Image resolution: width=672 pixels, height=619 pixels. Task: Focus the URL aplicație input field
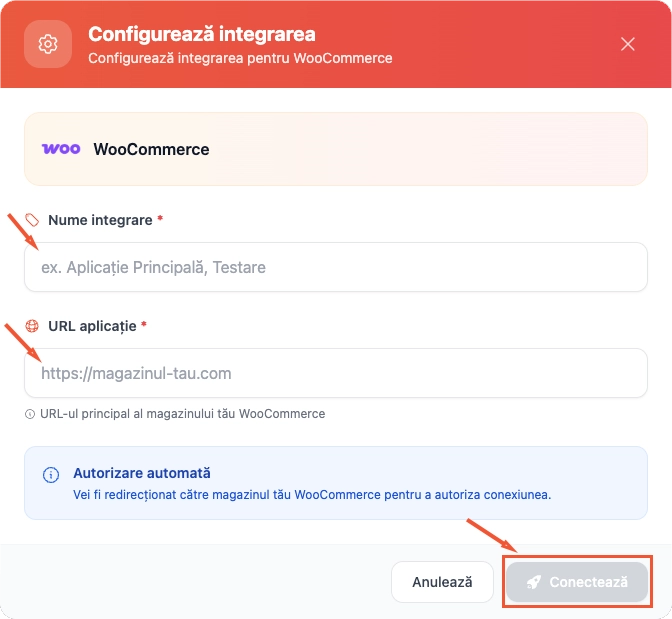pyautogui.click(x=336, y=373)
